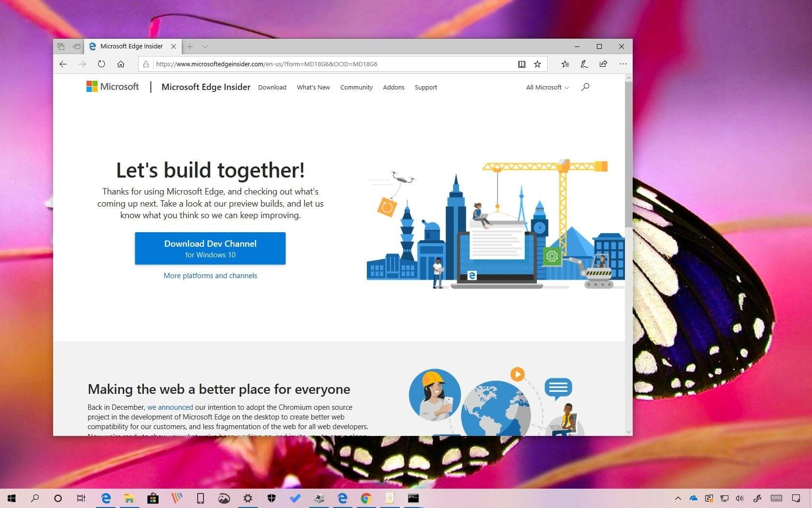The width and height of the screenshot is (812, 508).
Task: Add this page to favorites
Action: (x=537, y=64)
